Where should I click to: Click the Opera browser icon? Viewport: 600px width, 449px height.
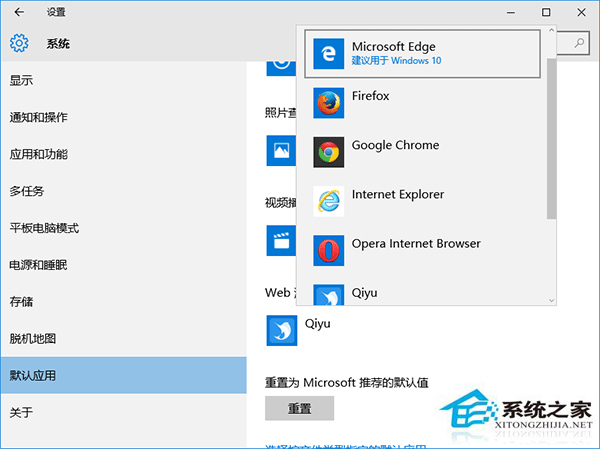[x=328, y=250]
